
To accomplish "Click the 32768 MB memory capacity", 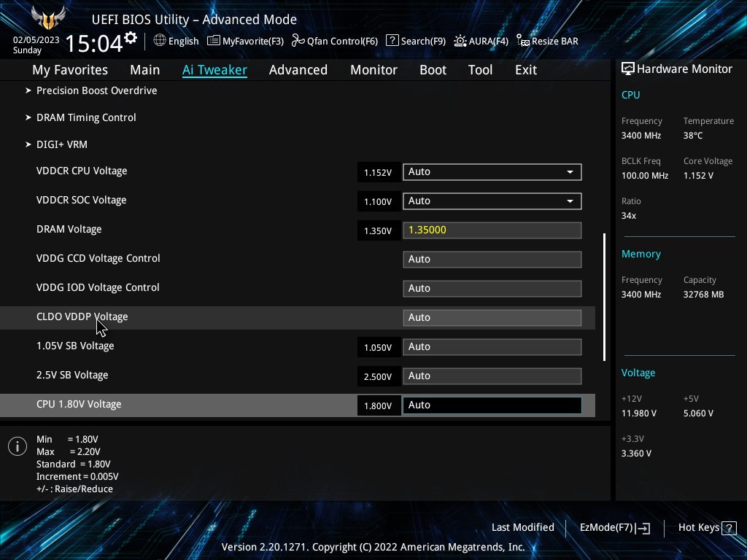I will tap(704, 295).
